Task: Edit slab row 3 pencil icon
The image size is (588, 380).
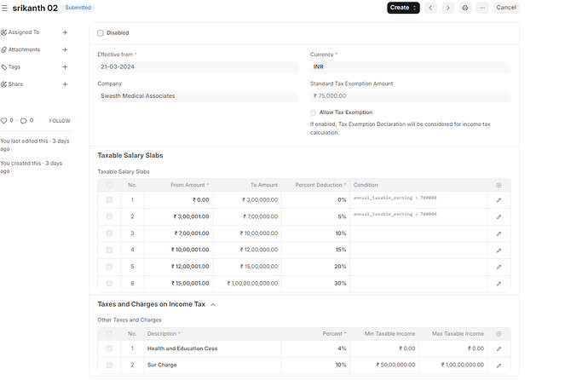Action: point(499,233)
